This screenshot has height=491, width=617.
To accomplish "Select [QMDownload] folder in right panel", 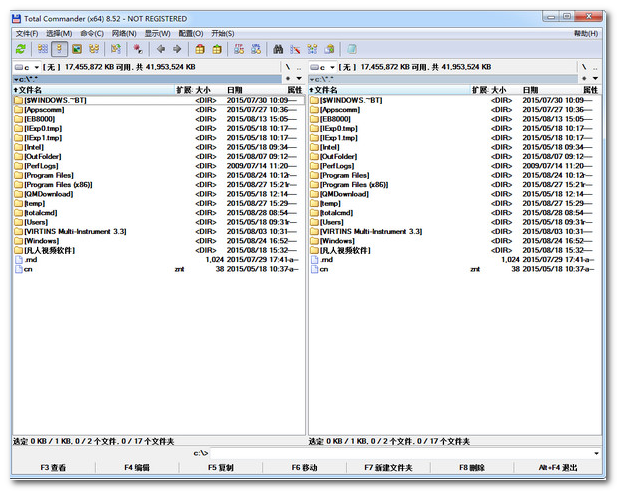I will click(x=452, y=194).
